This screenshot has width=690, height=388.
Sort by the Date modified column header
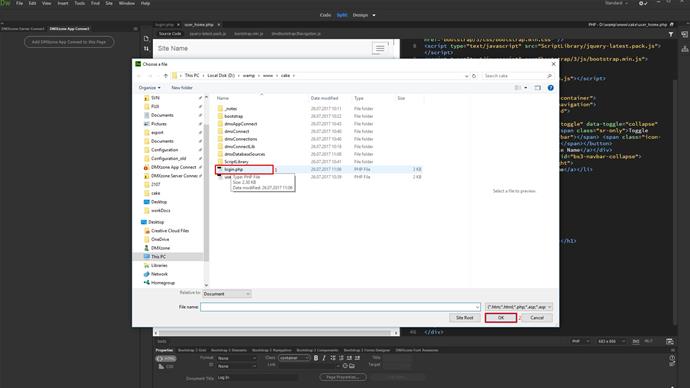[324, 98]
